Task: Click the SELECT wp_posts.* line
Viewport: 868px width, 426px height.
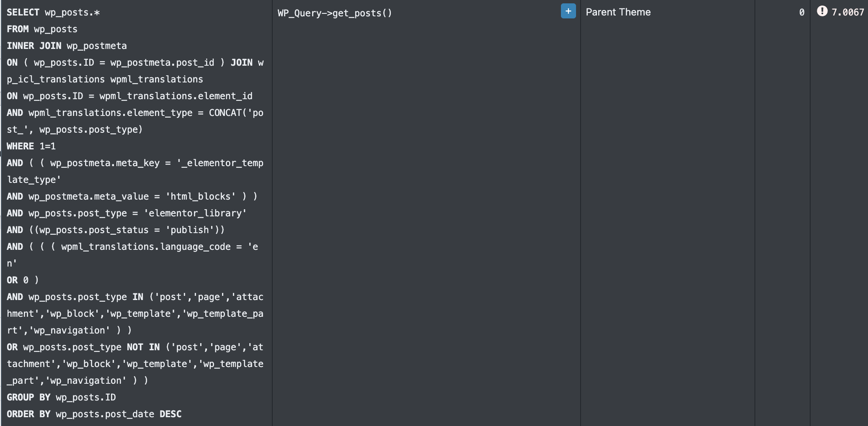Action: click(53, 13)
